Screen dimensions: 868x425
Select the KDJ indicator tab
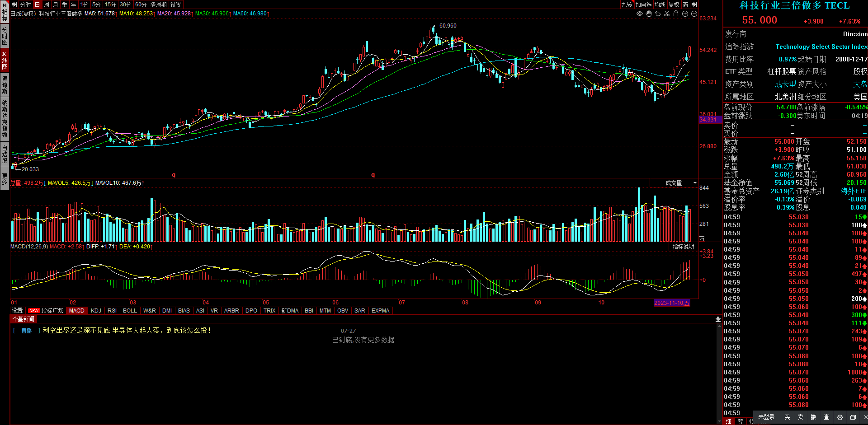pyautogui.click(x=96, y=311)
